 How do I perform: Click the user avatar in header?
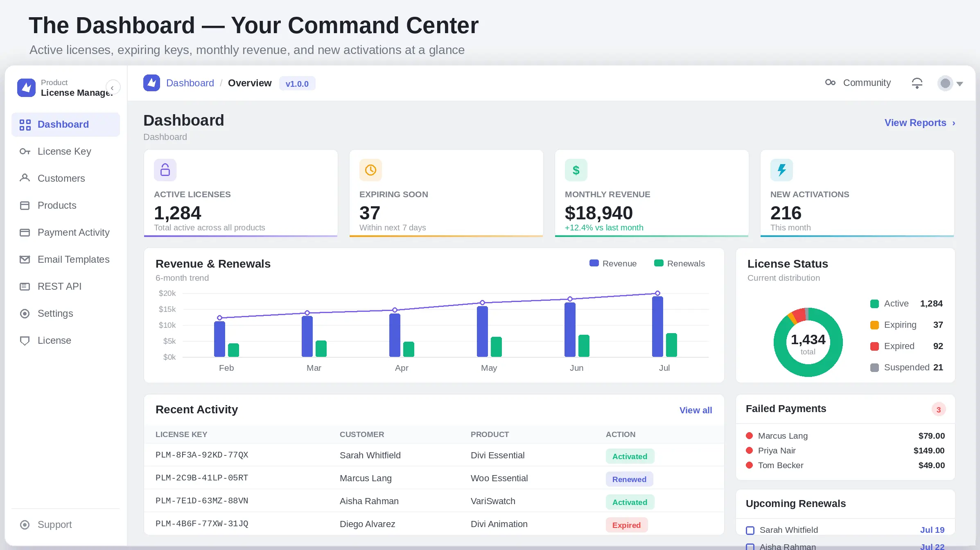point(945,83)
